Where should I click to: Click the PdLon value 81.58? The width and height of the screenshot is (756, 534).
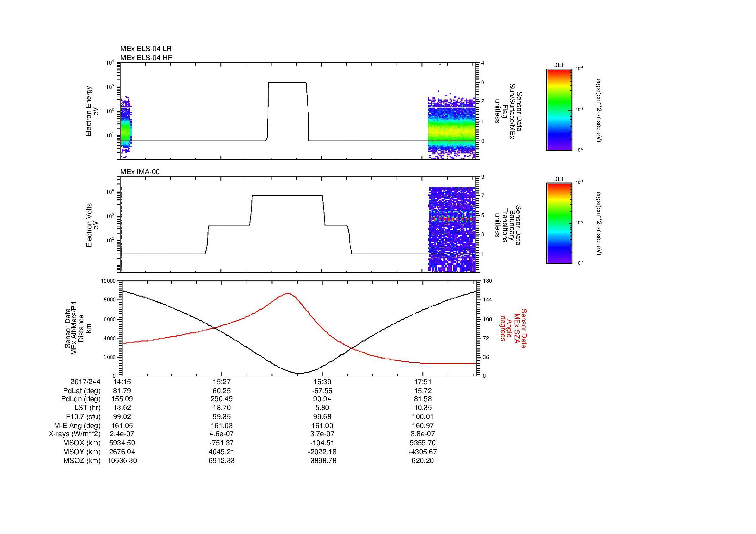[423, 399]
